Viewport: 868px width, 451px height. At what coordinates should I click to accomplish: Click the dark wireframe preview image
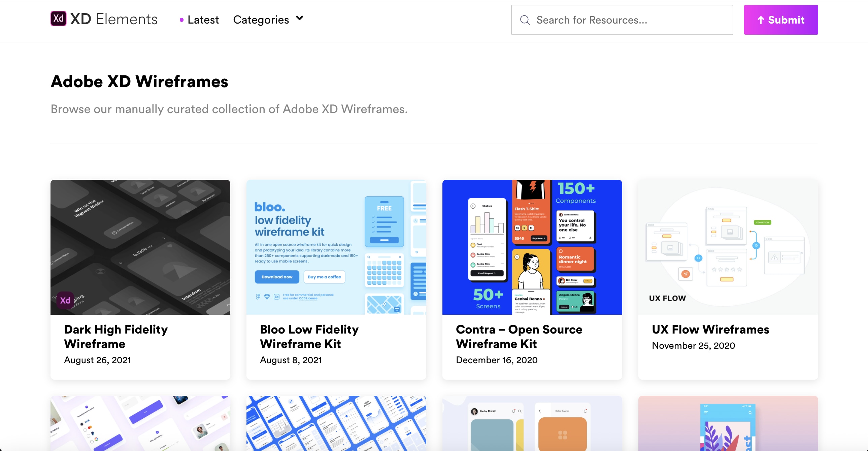coord(140,247)
